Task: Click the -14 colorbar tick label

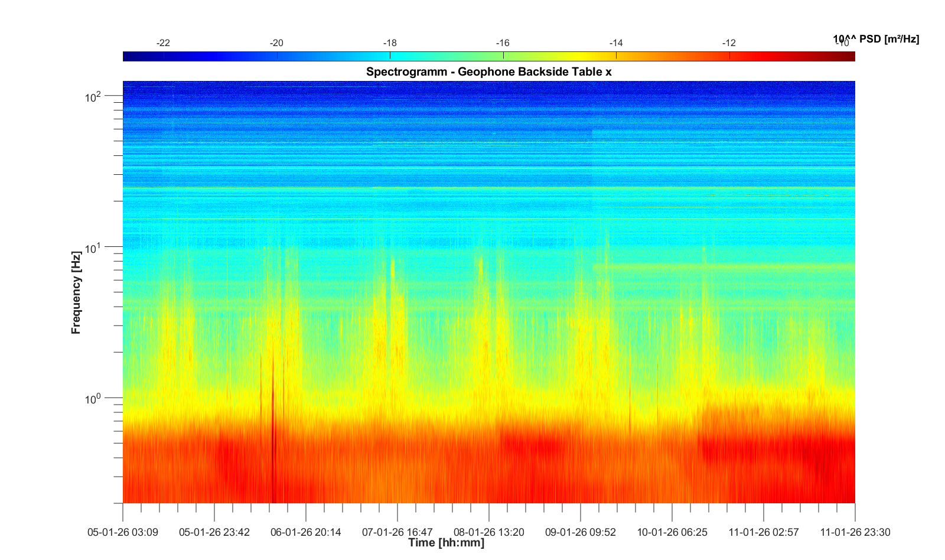Action: click(616, 43)
